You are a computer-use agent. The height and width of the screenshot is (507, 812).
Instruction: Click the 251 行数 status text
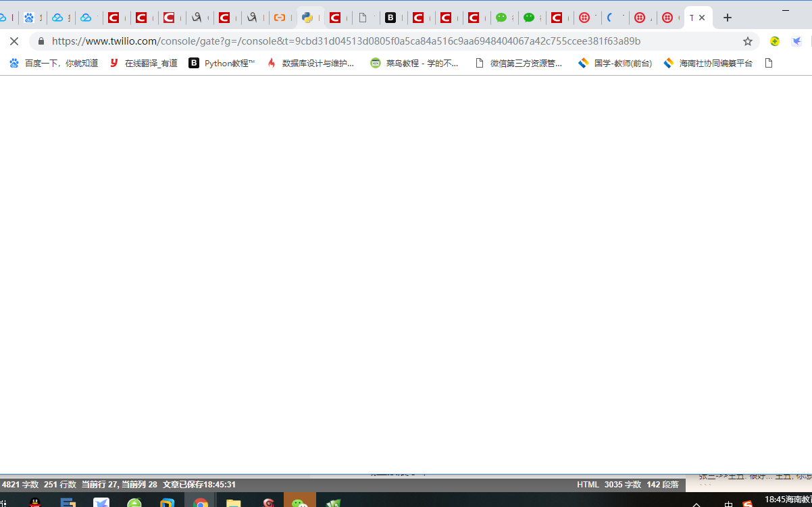[60, 485]
